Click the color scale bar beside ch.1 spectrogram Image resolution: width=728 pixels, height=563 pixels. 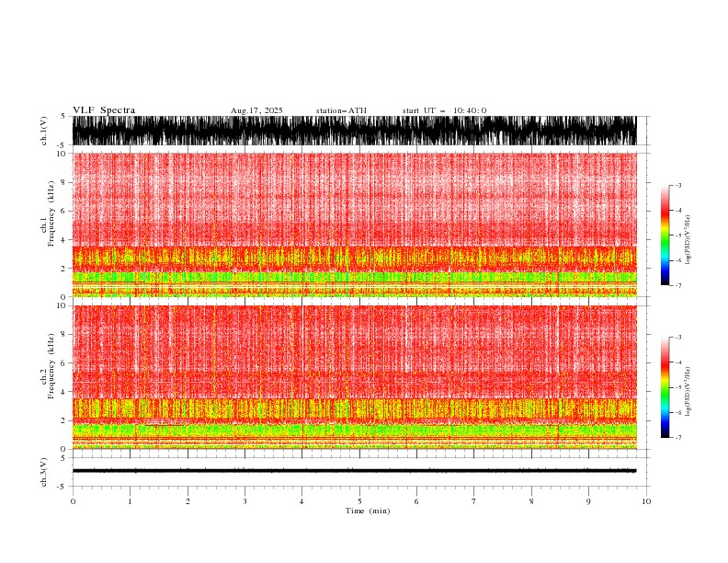pyautogui.click(x=665, y=236)
